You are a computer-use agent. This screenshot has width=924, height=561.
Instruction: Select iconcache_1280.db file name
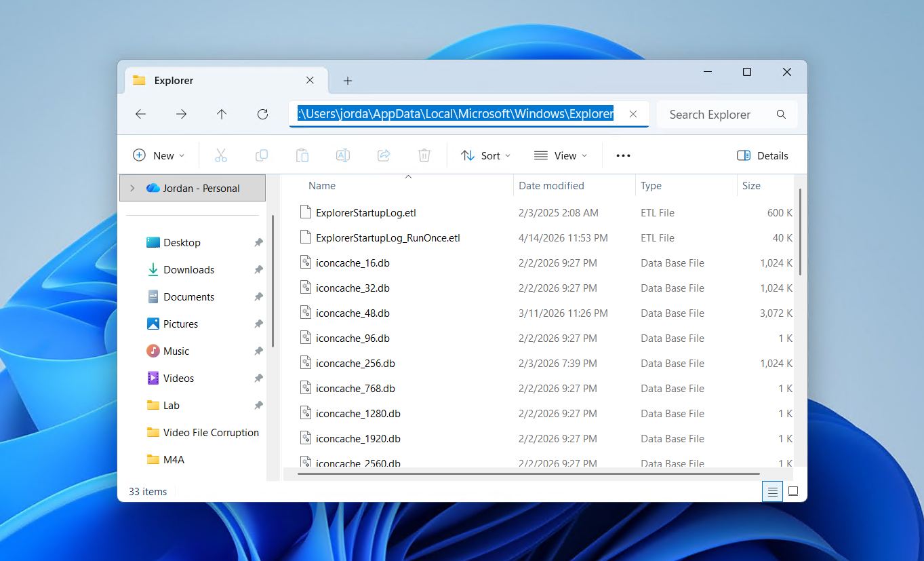point(358,413)
